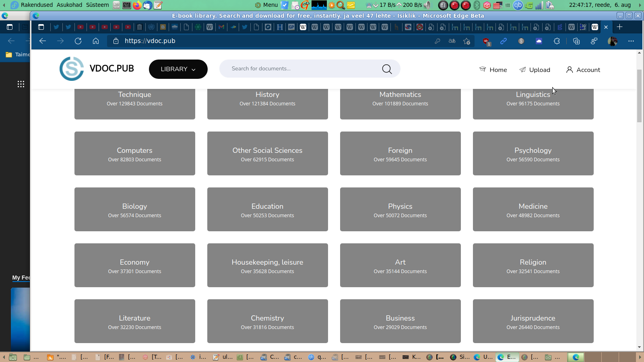Image resolution: width=644 pixels, height=362 pixels.
Task: Select the Jurisprudence category
Action: (533, 321)
